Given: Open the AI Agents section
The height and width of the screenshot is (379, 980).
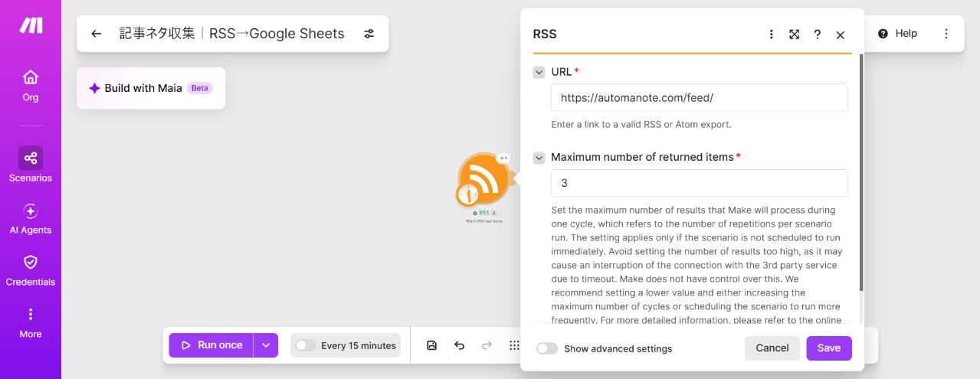Looking at the screenshot, I should click(x=31, y=219).
